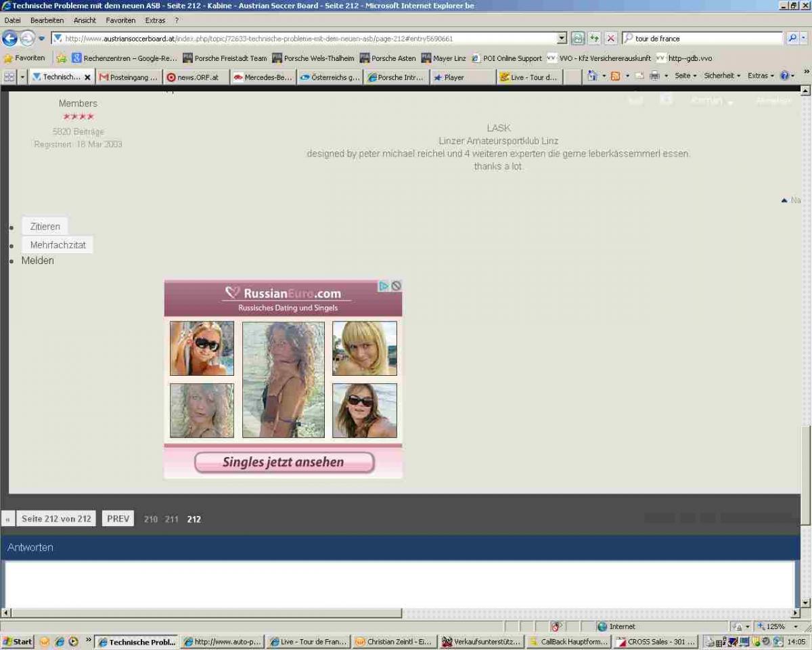Click the Favoriten star button
This screenshot has height=650, width=812.
tap(24, 58)
